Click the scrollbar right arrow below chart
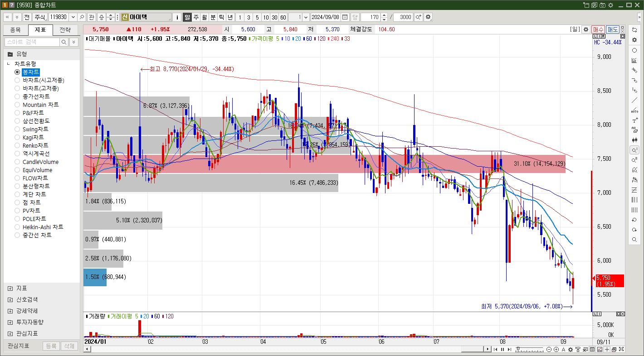The height and width of the screenshot is (356, 644). click(x=488, y=349)
